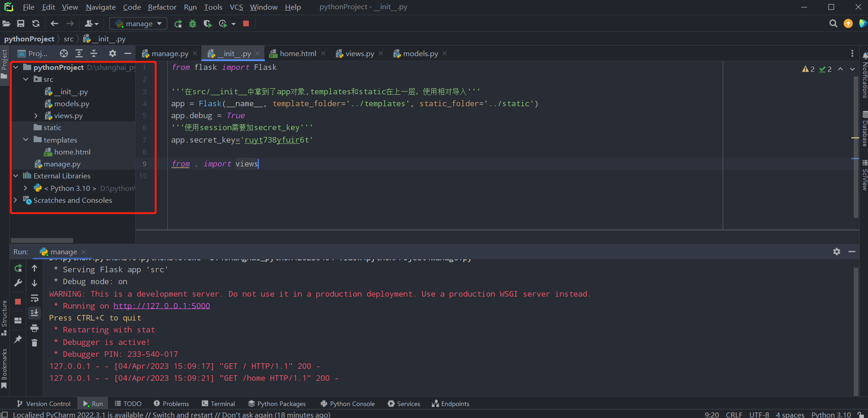The width and height of the screenshot is (868, 418).
Task: Click the Open folder toolbar icon
Action: tap(6, 23)
